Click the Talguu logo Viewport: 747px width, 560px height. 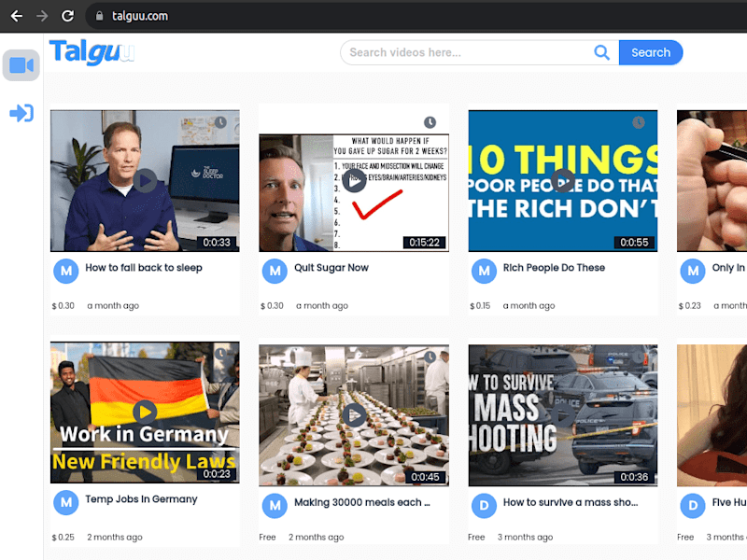(92, 52)
